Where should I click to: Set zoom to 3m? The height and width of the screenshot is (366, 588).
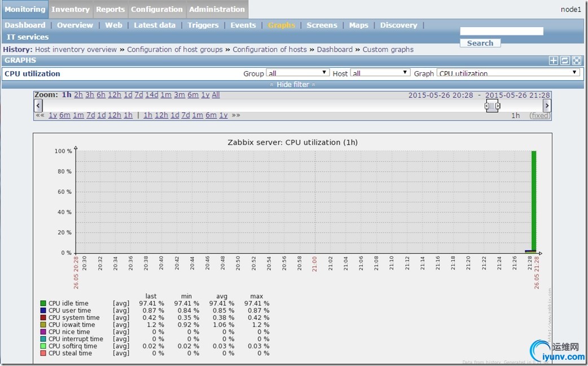coord(179,95)
